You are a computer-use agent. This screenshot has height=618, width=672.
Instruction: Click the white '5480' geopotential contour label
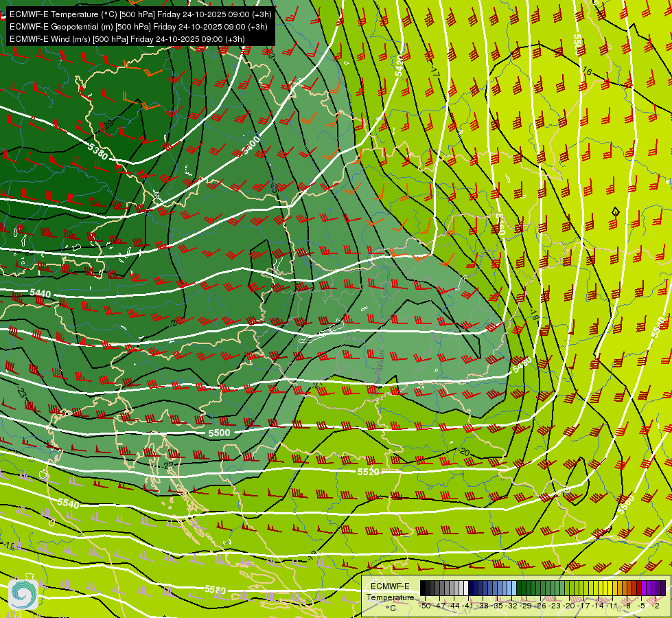click(x=522, y=365)
